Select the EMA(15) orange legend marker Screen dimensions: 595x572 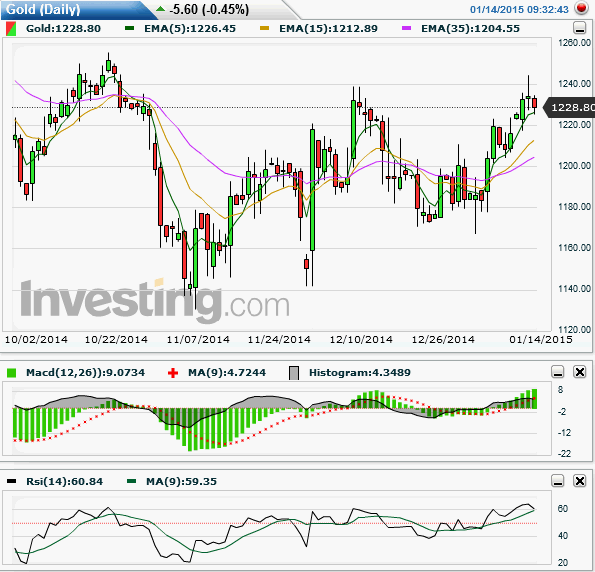(264, 28)
